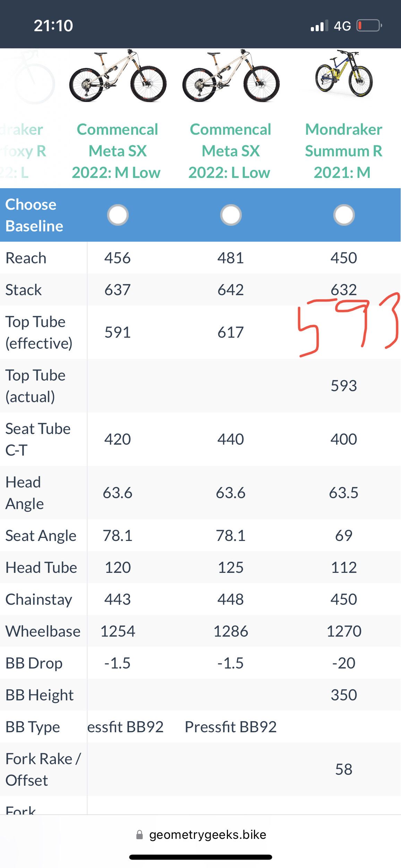
Task: Select Commencal Meta SX M Low baseline radio
Action: [x=118, y=215]
